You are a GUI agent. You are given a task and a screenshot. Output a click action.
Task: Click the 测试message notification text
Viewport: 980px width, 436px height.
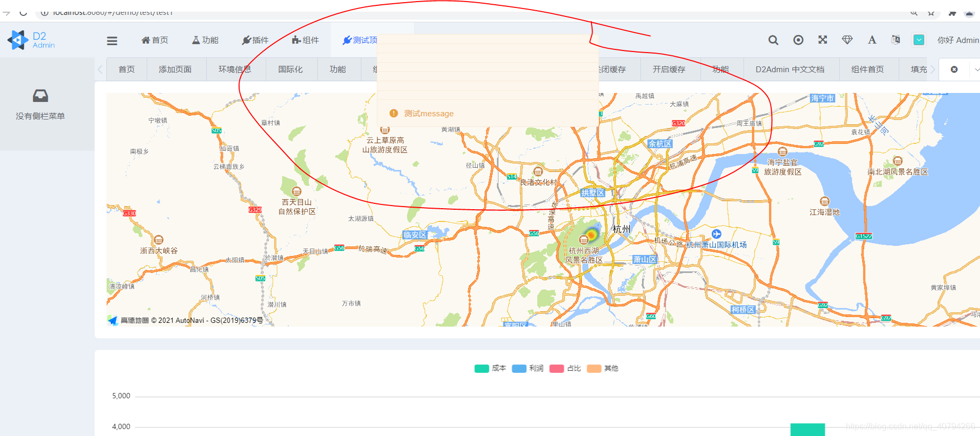point(429,114)
